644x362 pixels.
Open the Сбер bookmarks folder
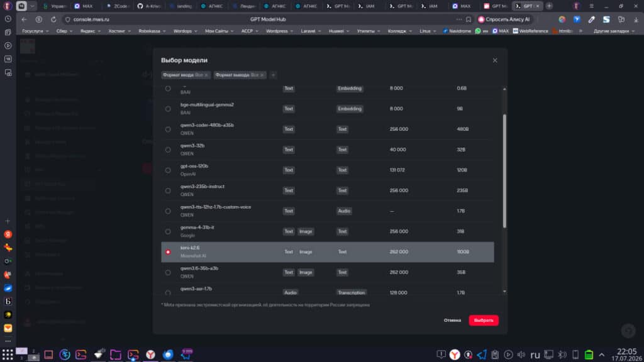point(64,31)
